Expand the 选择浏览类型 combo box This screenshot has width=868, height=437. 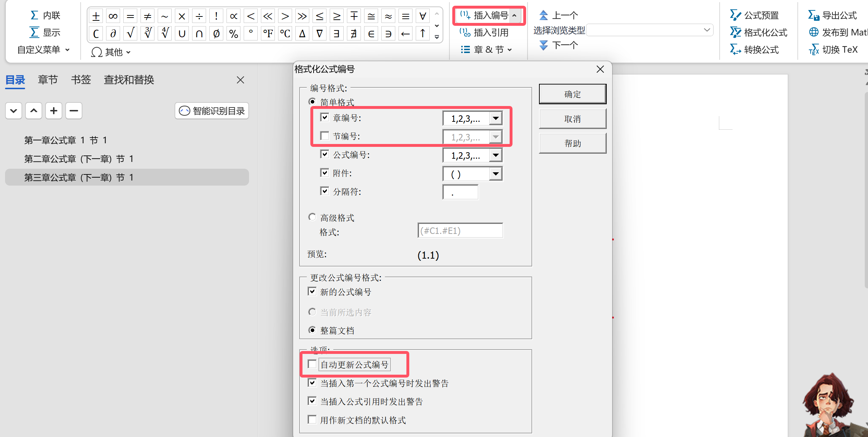pyautogui.click(x=707, y=30)
